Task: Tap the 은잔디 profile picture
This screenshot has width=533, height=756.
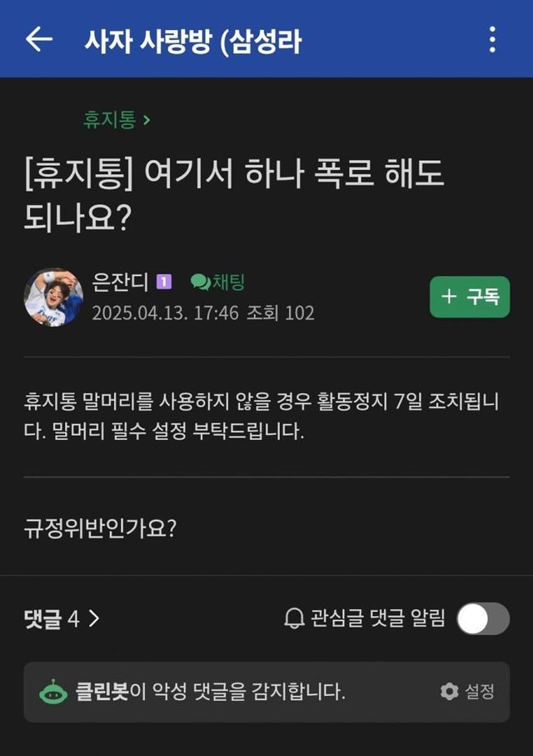Action: point(53,297)
